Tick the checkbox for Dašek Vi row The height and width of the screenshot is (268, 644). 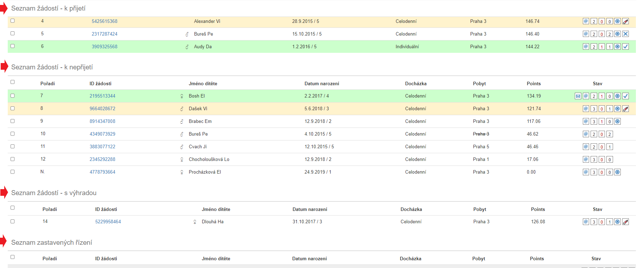pyautogui.click(x=13, y=108)
